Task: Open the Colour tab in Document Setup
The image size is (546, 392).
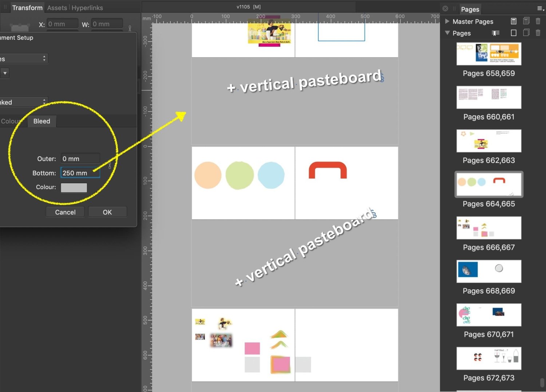Action: click(x=11, y=121)
